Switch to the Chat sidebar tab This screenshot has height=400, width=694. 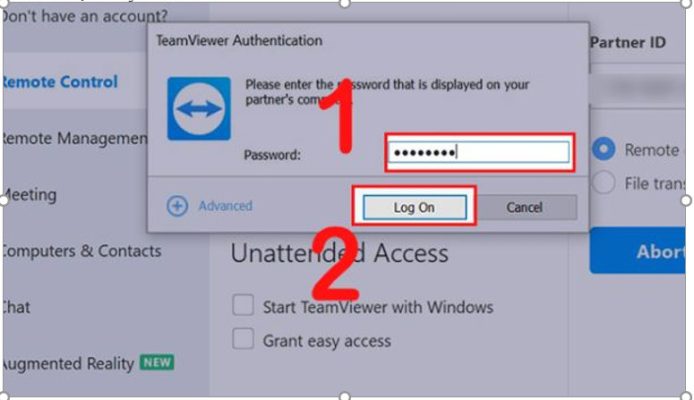coord(16,307)
